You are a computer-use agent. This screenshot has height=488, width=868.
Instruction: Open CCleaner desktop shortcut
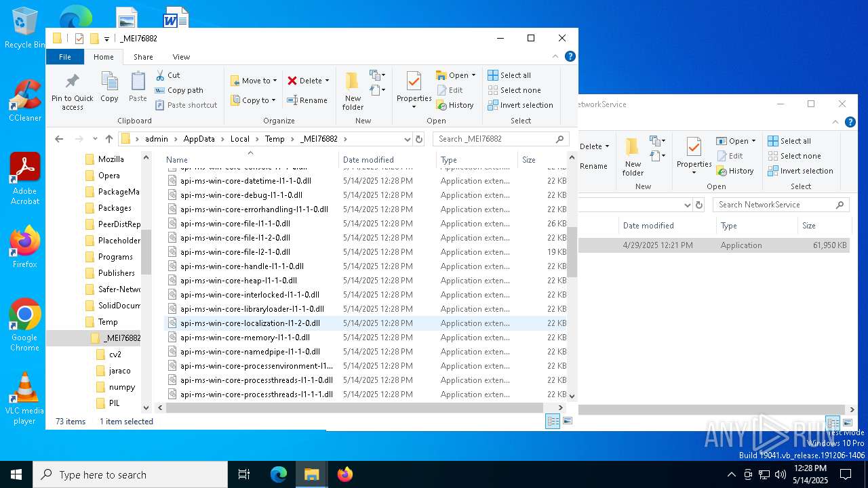click(x=25, y=100)
